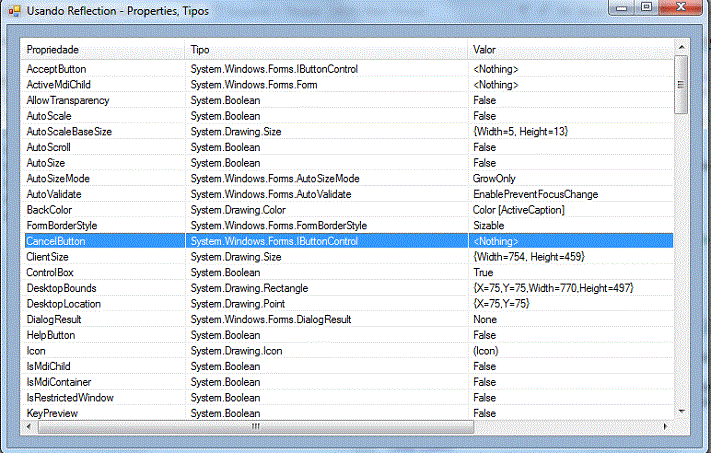Minimize the Usando Reflection window
Screen dimensions: 711x453
click(621, 8)
